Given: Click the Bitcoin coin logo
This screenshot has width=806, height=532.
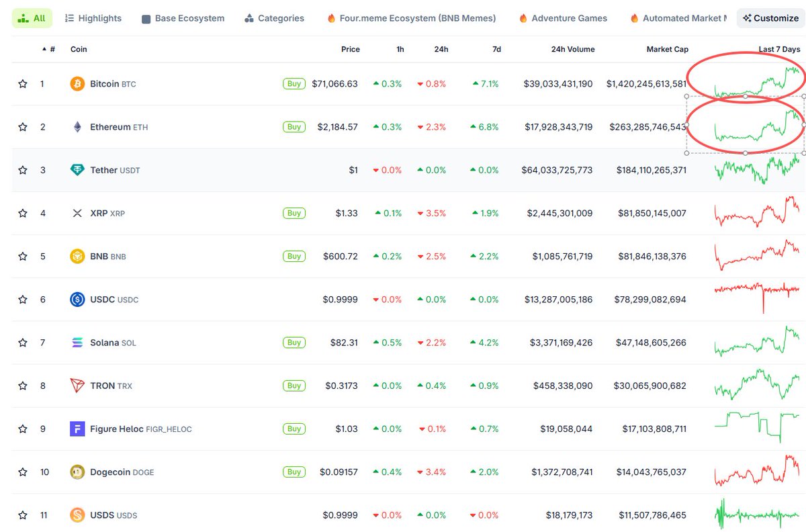Looking at the screenshot, I should 78,84.
